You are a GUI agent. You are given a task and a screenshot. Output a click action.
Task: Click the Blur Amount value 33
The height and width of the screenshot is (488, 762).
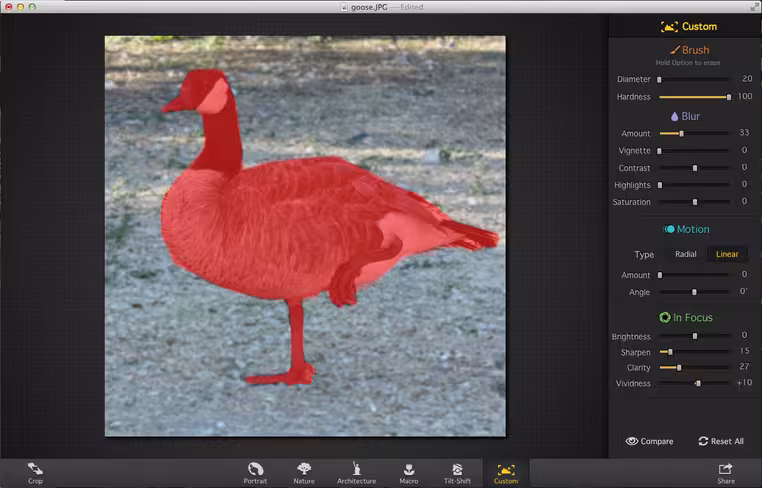tap(745, 133)
